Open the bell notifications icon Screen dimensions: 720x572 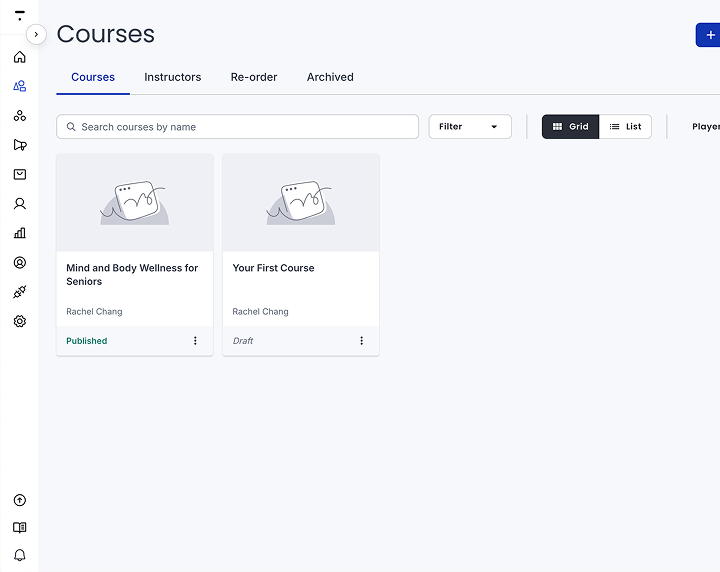[19, 555]
